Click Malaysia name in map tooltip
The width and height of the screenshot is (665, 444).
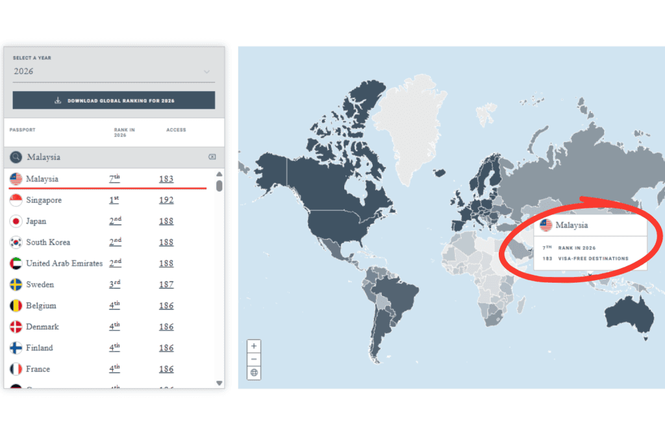point(571,225)
